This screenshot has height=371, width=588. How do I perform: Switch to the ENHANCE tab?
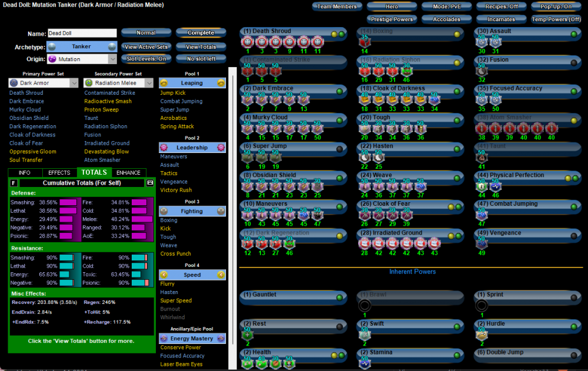click(x=128, y=173)
